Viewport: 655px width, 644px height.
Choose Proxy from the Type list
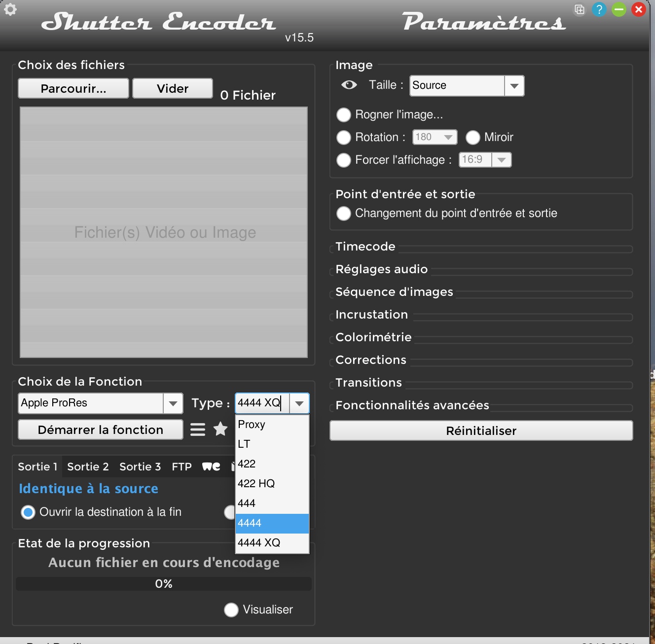[272, 425]
